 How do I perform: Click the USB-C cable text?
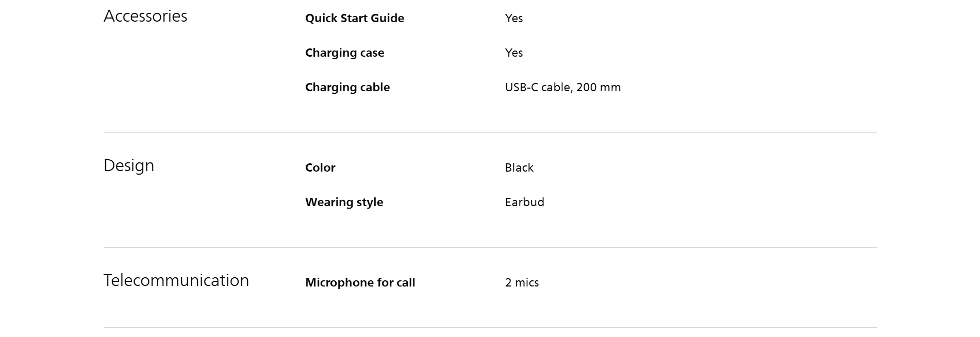538,88
